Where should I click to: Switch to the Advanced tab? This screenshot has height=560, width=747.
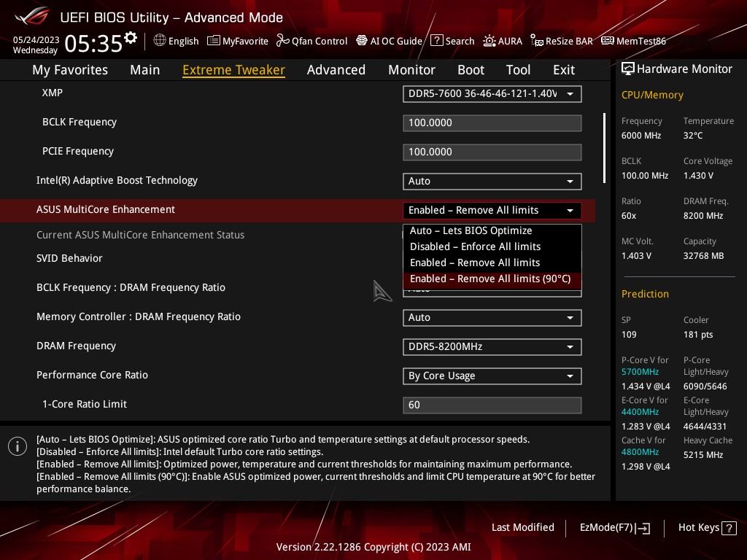[x=336, y=70]
